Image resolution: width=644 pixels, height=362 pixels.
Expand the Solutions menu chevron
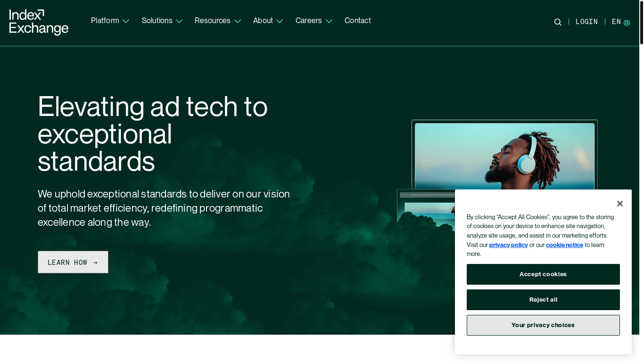point(179,21)
